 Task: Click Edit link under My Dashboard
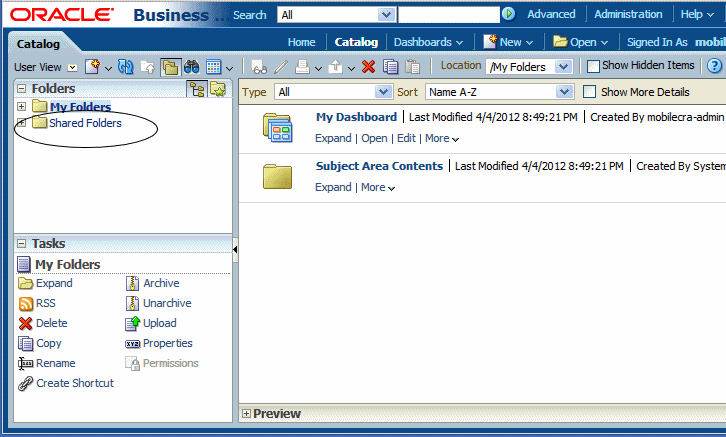406,138
